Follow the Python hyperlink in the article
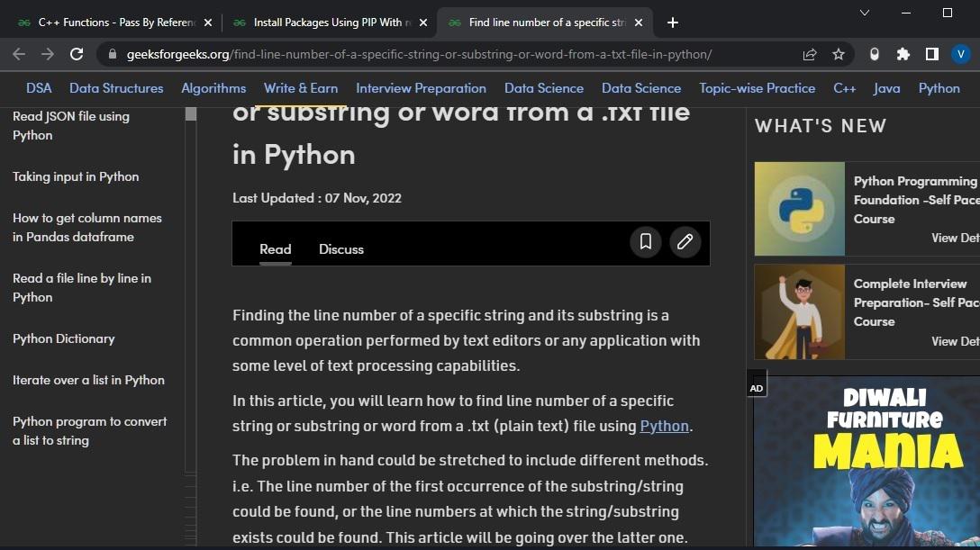980x550 pixels. pyautogui.click(x=664, y=427)
